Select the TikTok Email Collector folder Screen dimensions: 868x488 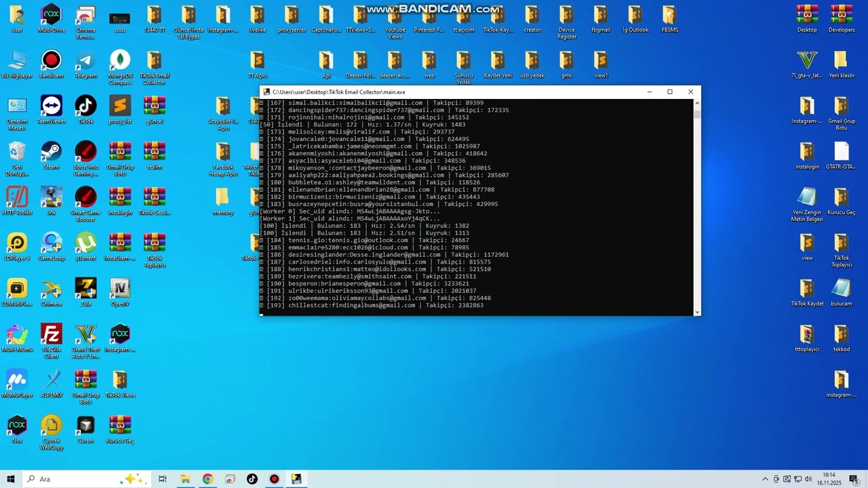point(155,68)
